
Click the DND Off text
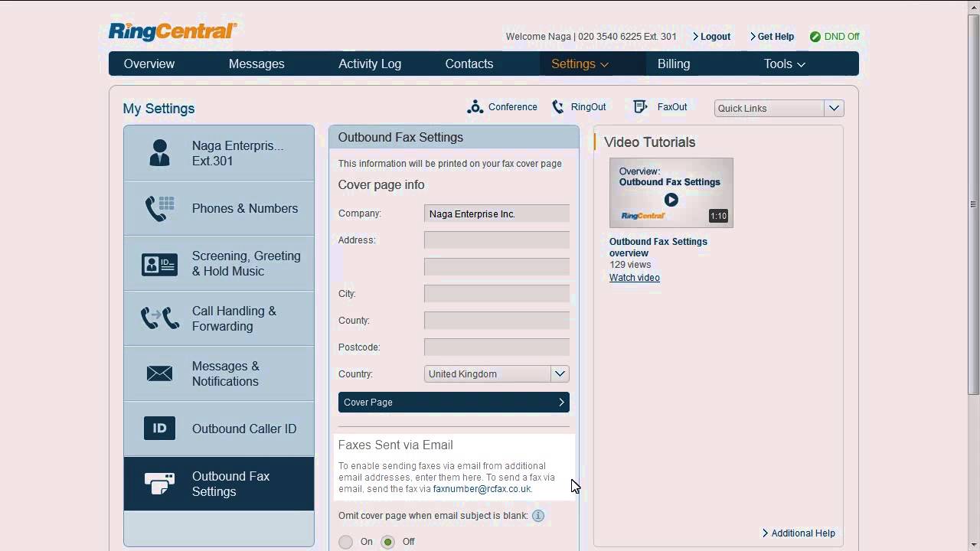(842, 37)
